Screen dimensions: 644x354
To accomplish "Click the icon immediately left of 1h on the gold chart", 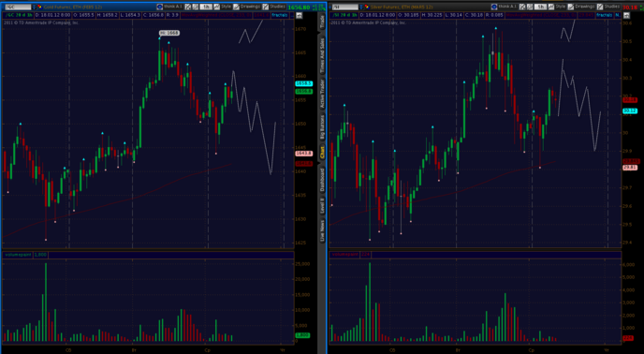I will tap(195, 7).
